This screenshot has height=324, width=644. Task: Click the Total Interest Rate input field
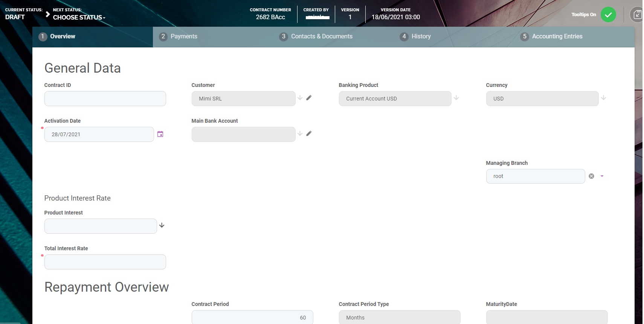click(x=105, y=262)
